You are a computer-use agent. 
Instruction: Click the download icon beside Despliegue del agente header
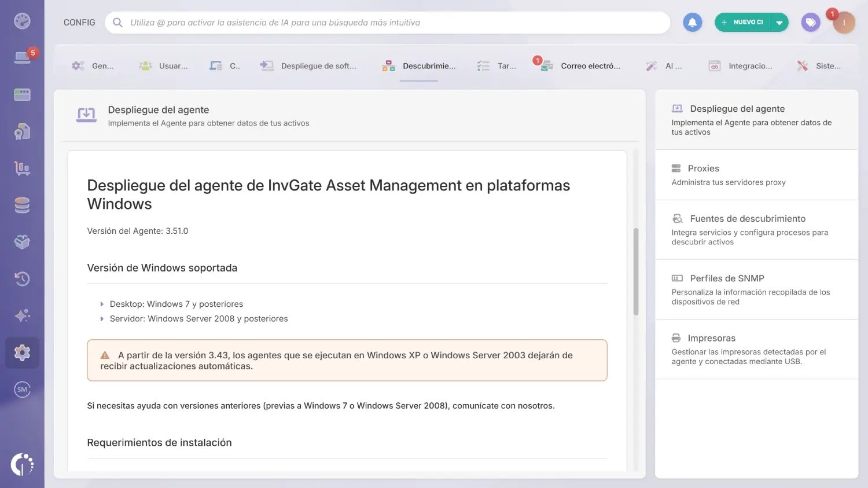coord(87,115)
